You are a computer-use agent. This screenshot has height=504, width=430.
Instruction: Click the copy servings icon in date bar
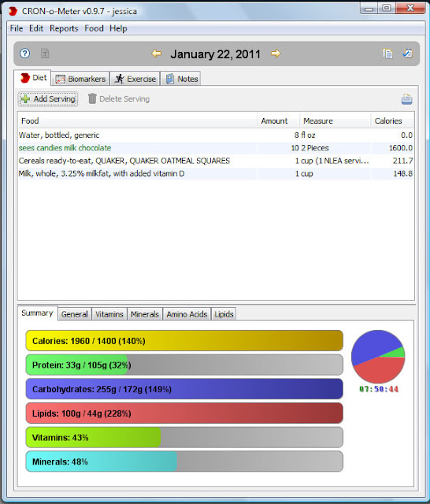387,54
